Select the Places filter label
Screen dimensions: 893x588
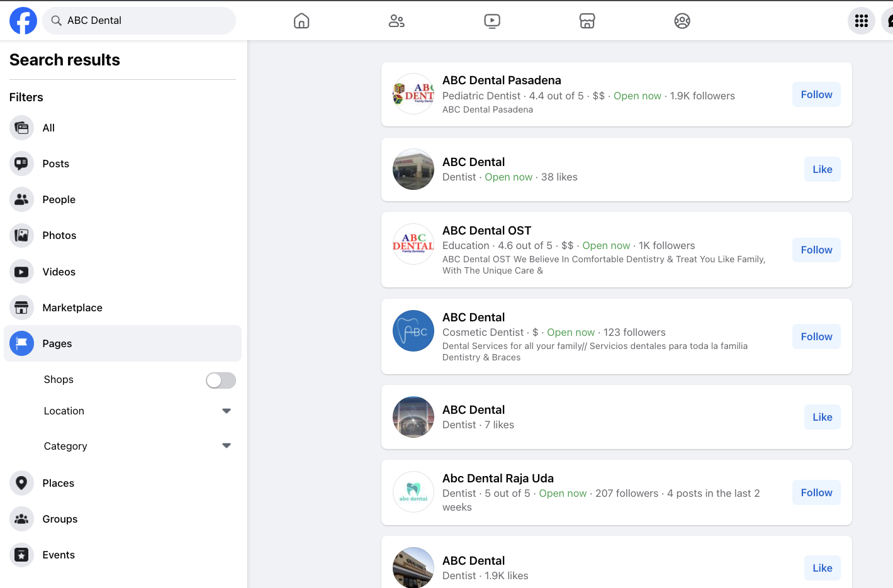click(x=59, y=483)
